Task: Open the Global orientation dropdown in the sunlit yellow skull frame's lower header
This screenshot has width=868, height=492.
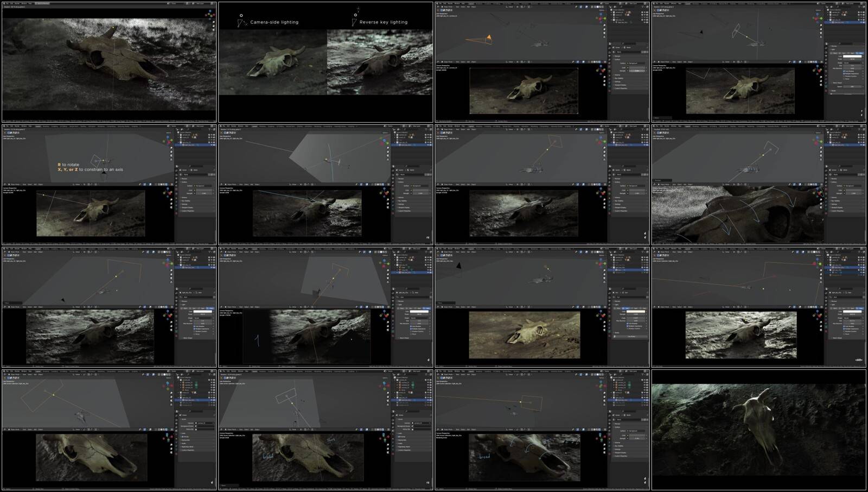Action: pos(512,307)
